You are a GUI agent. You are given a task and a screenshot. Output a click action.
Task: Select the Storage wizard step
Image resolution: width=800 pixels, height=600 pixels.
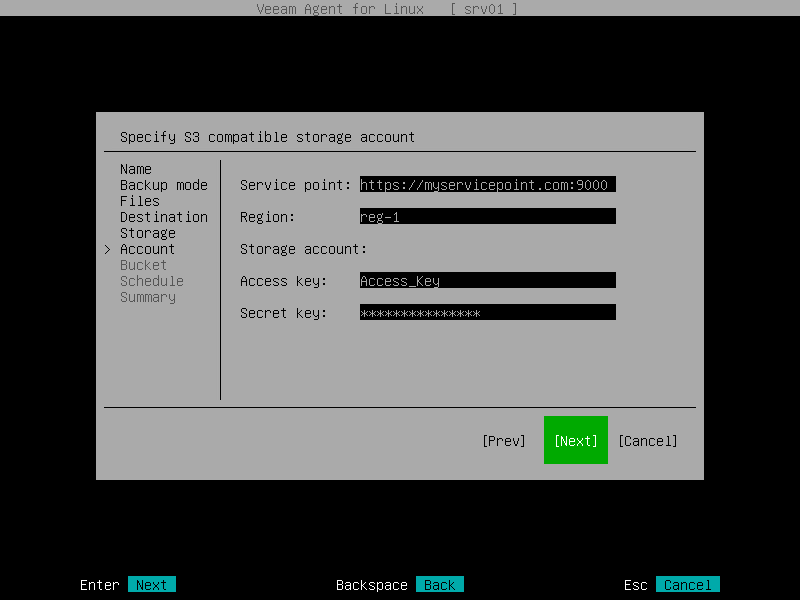pos(148,233)
